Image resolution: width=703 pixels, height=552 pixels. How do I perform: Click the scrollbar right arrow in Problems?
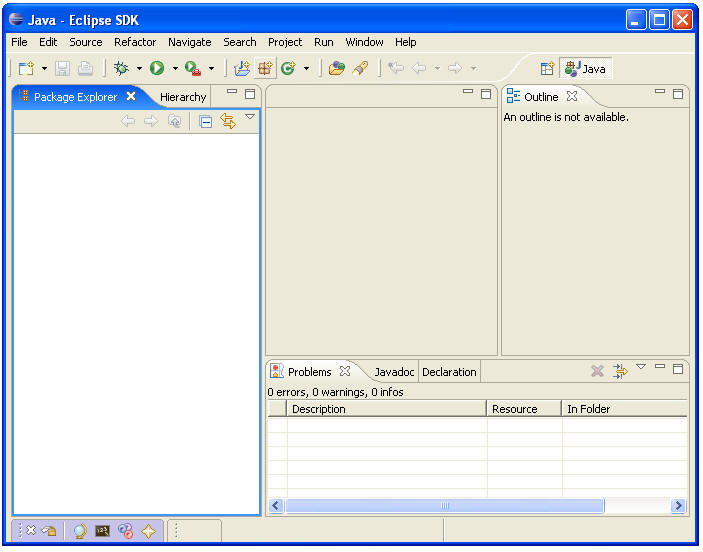coord(678,506)
